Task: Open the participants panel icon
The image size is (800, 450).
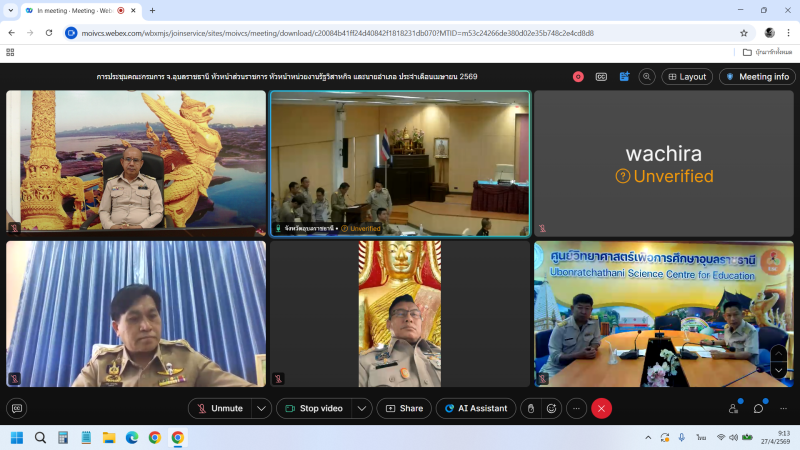Action: 734,408
